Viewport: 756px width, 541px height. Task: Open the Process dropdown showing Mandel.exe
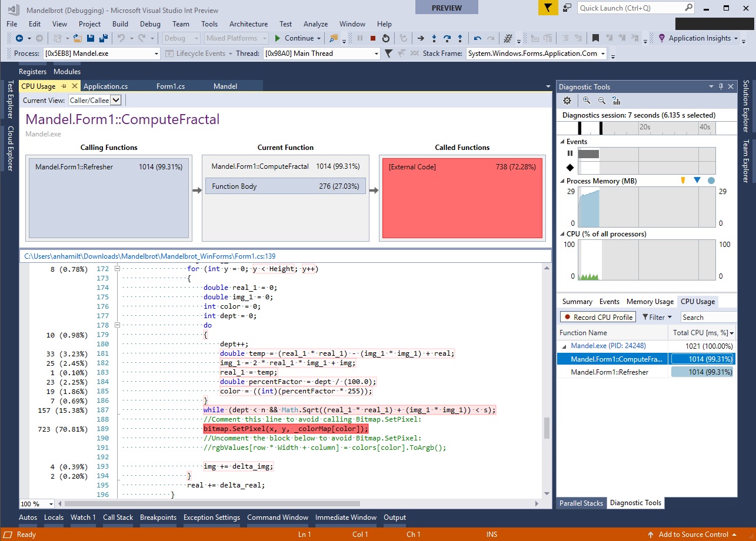(x=102, y=54)
